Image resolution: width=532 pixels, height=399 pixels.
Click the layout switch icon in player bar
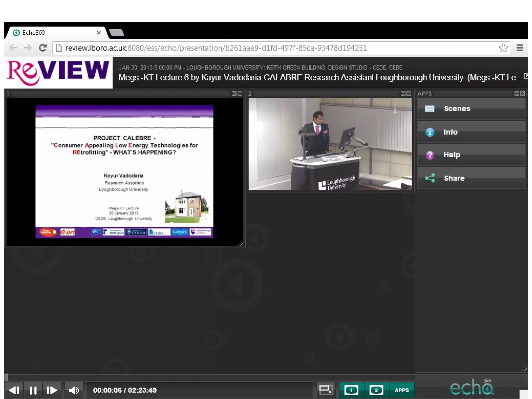pos(326,390)
